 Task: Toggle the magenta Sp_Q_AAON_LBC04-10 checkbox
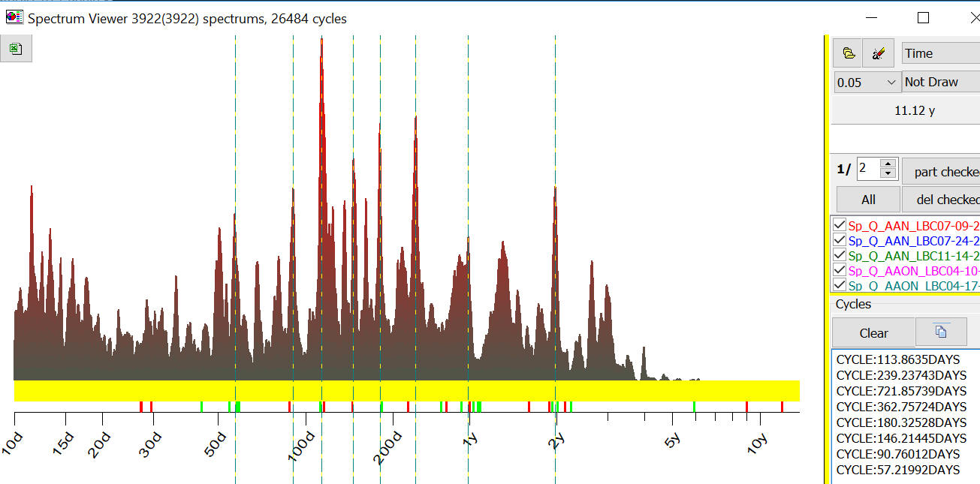[x=840, y=270]
